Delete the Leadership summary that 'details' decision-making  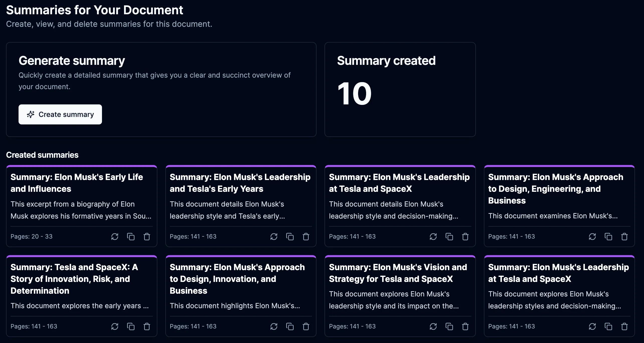[x=465, y=237]
